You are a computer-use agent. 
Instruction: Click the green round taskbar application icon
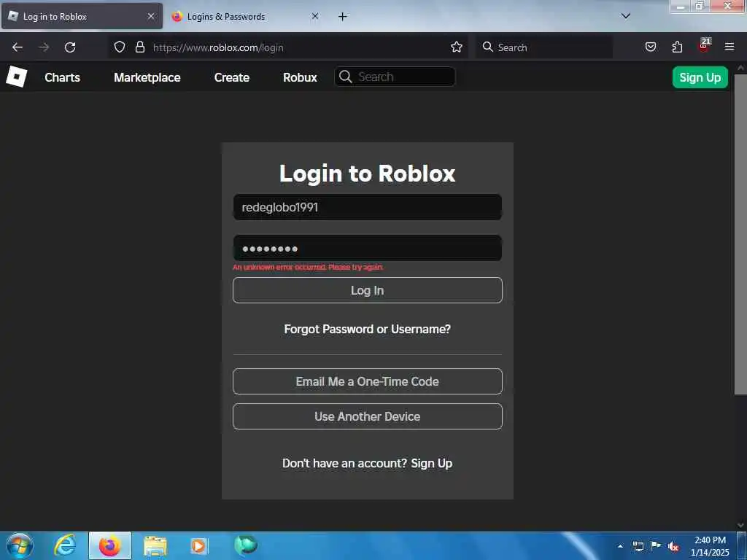pyautogui.click(x=246, y=545)
